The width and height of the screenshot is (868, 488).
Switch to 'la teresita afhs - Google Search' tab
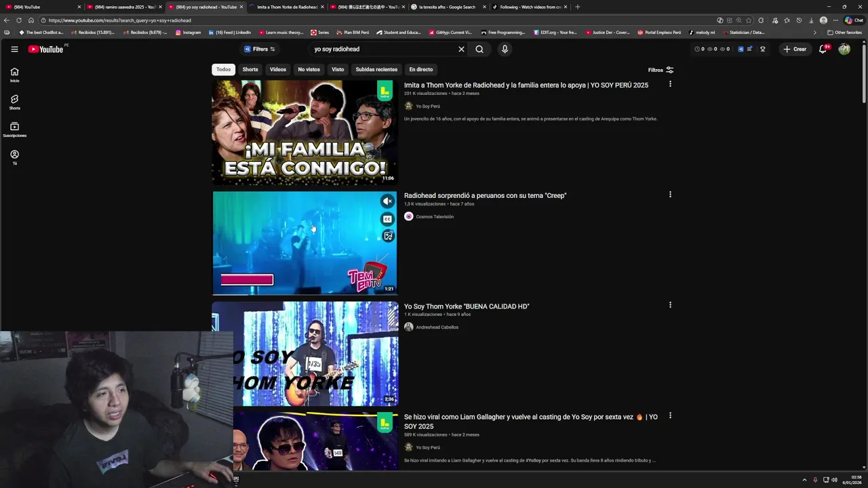[448, 7]
